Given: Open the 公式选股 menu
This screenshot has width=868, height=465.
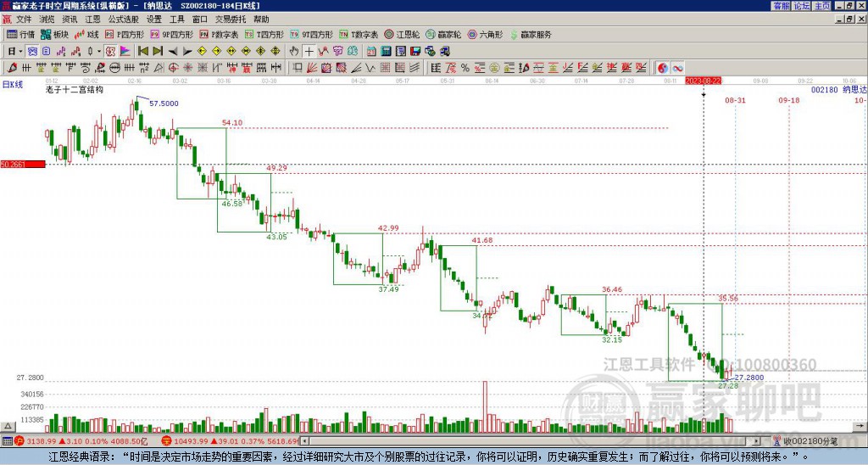Looking at the screenshot, I should pos(124,20).
